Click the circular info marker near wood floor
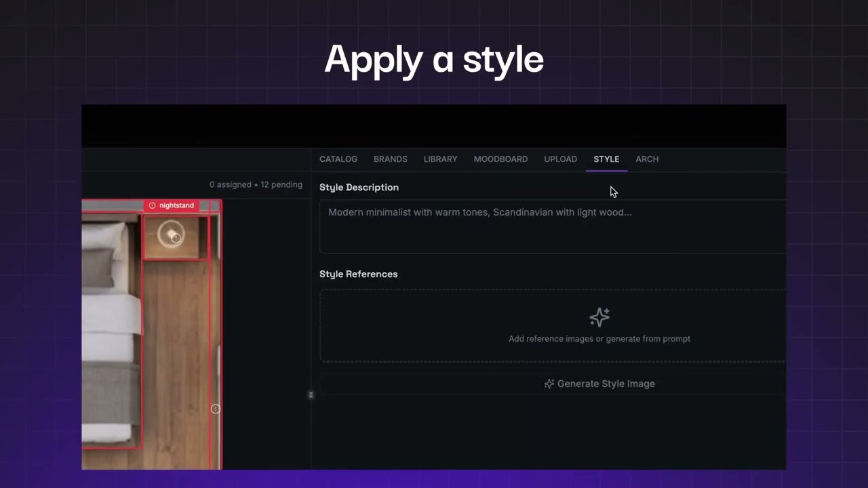The image size is (868, 488). (216, 409)
